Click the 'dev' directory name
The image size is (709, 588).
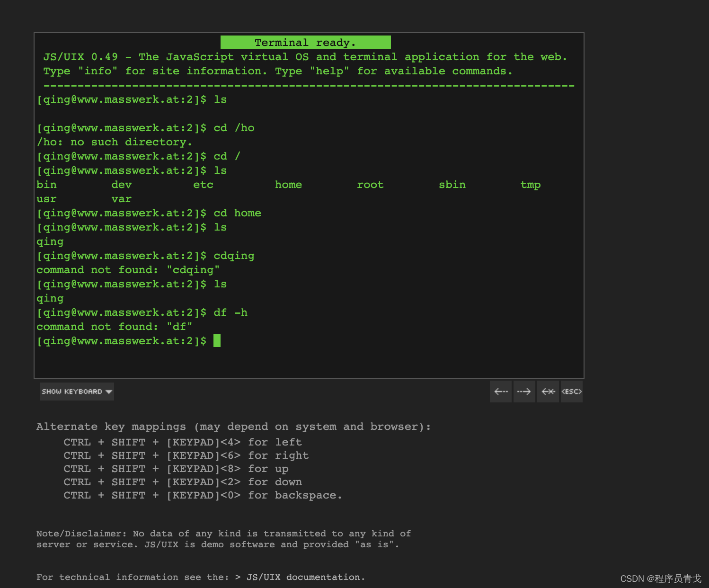122,185
